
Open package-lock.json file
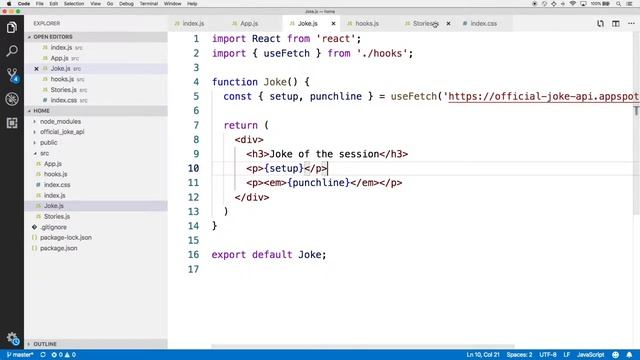tap(65, 238)
